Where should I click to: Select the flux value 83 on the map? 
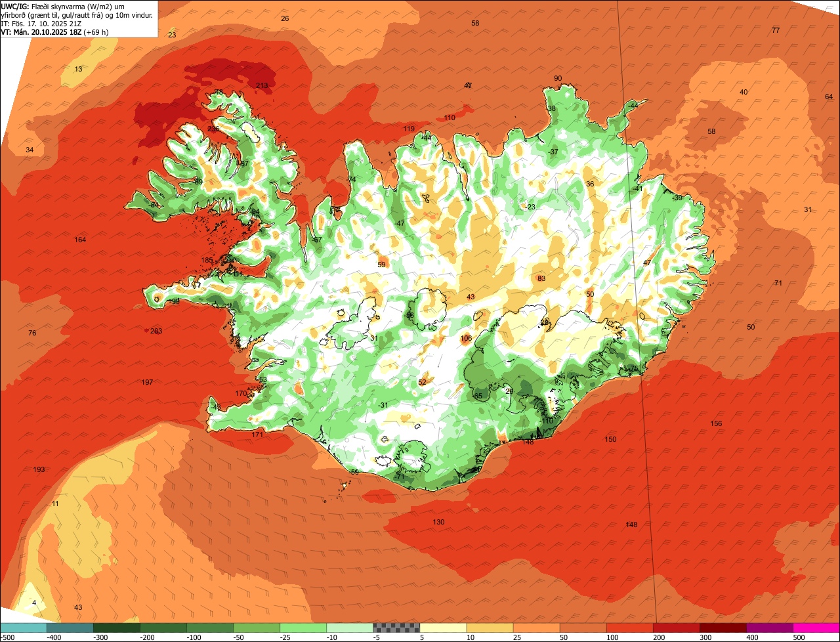pyautogui.click(x=541, y=278)
